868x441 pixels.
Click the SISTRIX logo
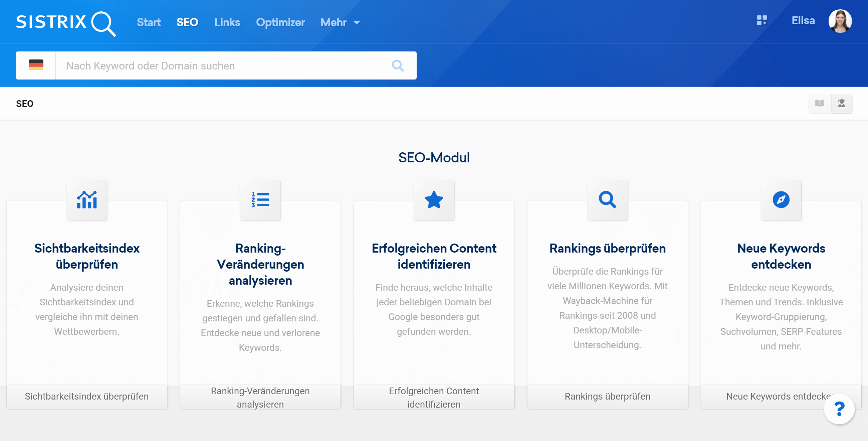[66, 23]
